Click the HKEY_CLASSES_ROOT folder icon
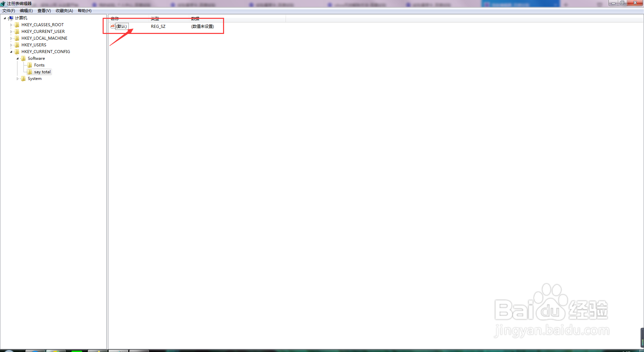 point(17,25)
